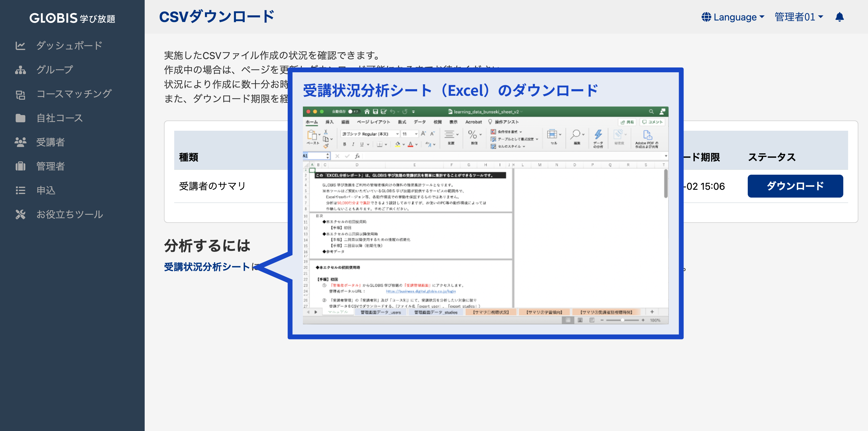This screenshot has height=431, width=868.
Task: Open the お役立ちツール tools icon
Action: coord(20,214)
